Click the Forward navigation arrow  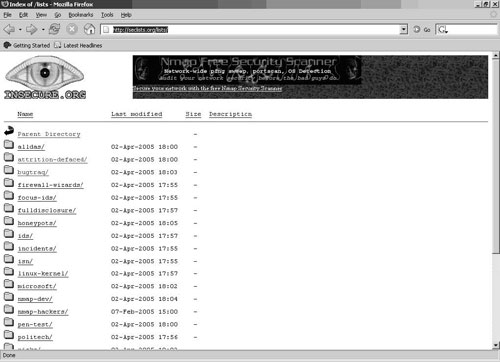tap(31, 29)
